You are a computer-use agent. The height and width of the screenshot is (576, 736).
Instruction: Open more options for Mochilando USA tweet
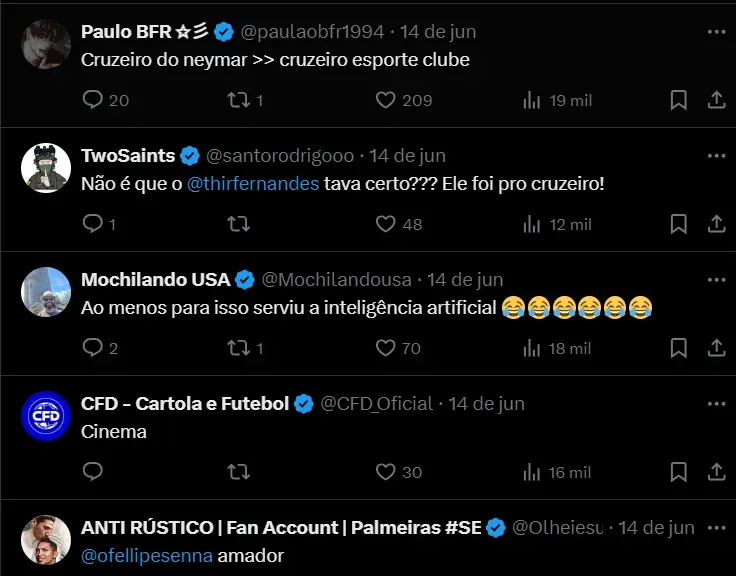tap(716, 280)
